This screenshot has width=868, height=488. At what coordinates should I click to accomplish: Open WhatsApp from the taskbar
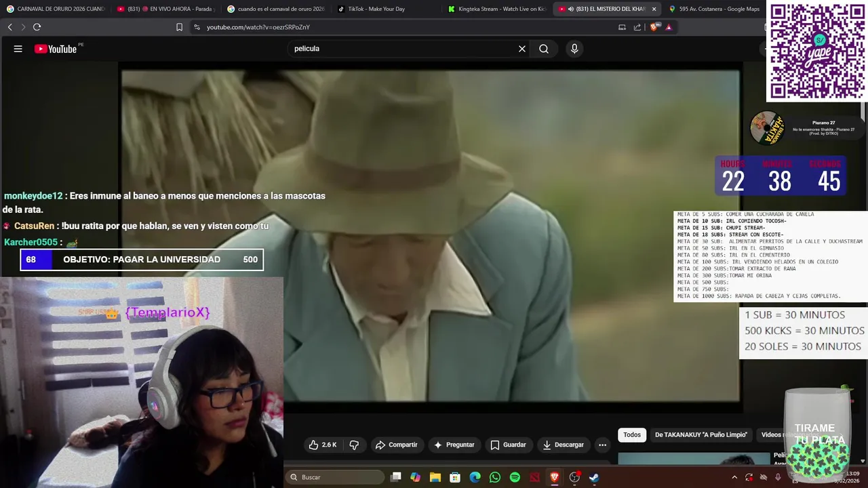pyautogui.click(x=495, y=477)
